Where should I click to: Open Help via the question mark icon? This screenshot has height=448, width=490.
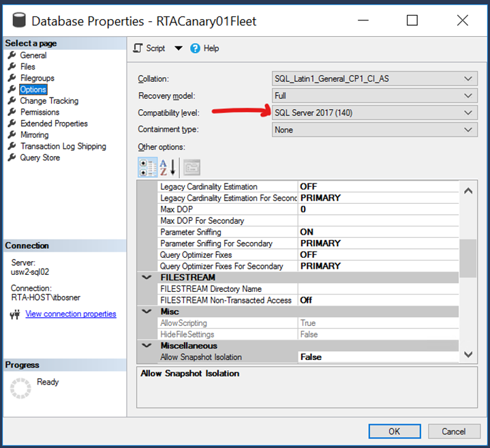tap(196, 48)
